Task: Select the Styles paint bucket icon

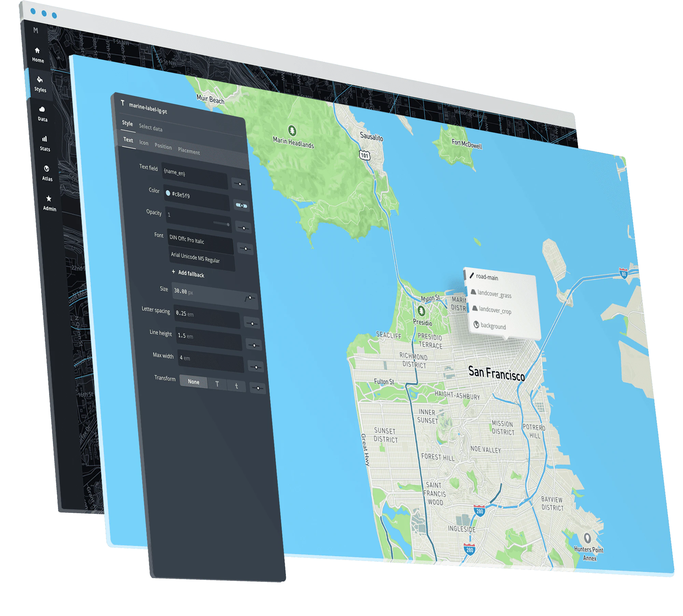Action: (40, 80)
